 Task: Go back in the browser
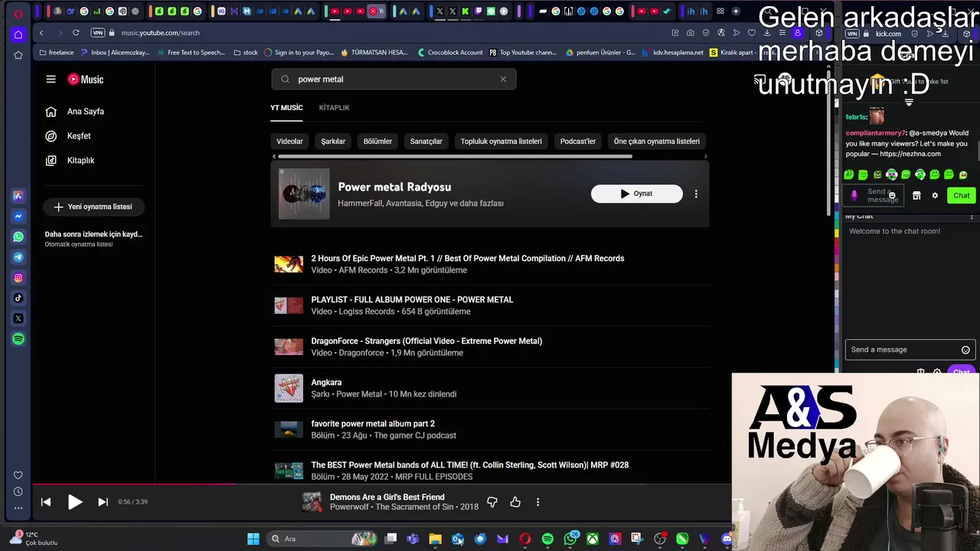41,33
